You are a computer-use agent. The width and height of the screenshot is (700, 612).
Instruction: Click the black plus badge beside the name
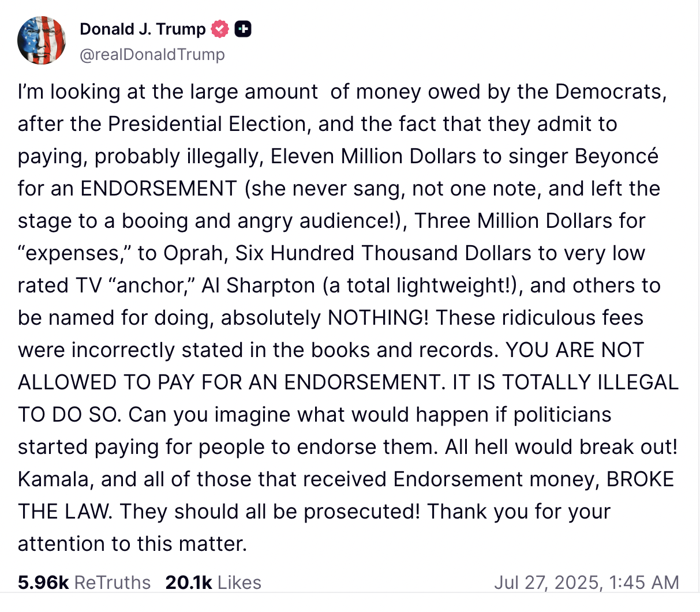[x=243, y=29]
